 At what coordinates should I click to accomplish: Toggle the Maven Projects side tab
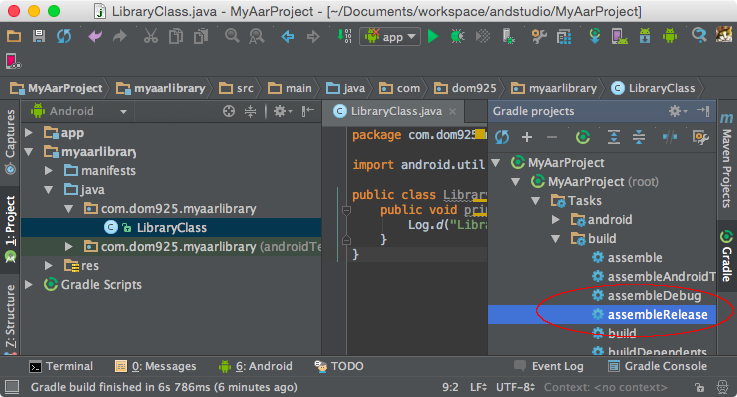coord(727,160)
